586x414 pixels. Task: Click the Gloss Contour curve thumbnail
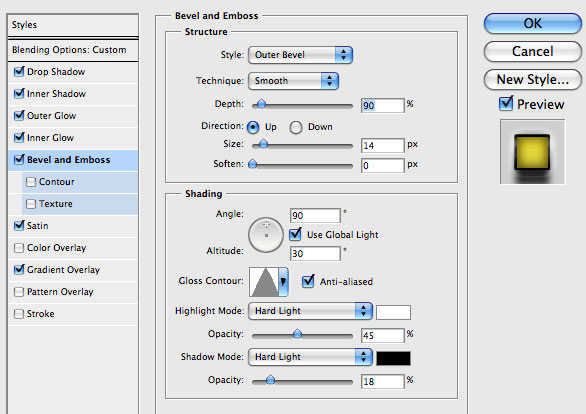(264, 282)
